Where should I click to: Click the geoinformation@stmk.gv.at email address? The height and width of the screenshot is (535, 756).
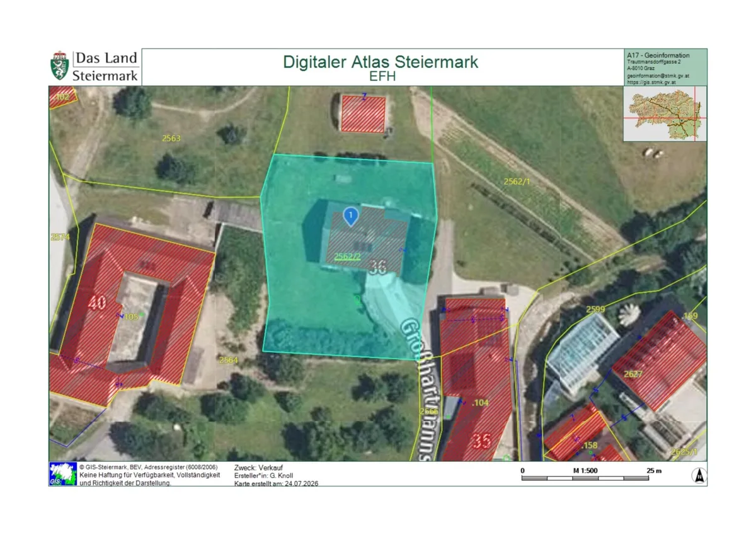pyautogui.click(x=658, y=76)
